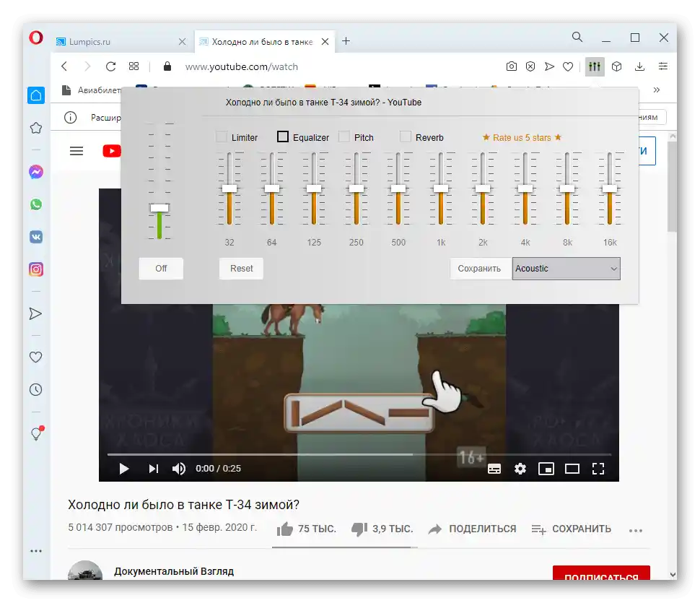This screenshot has width=700, height=603.
Task: Open more actions dots below video
Action: (636, 530)
